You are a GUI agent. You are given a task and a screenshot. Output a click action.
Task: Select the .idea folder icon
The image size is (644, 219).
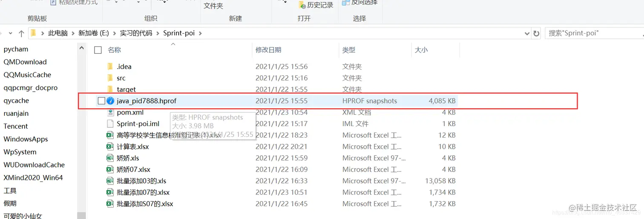pos(110,66)
